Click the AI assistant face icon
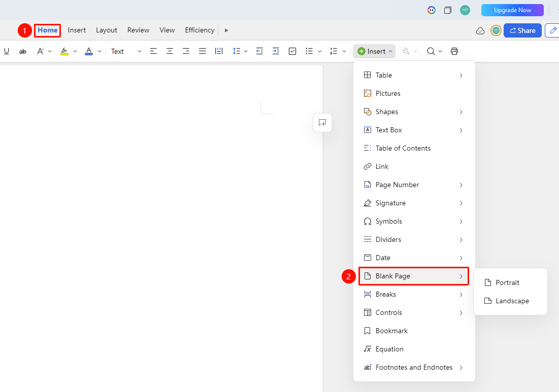Viewport: 559px width, 392px height. [432, 10]
